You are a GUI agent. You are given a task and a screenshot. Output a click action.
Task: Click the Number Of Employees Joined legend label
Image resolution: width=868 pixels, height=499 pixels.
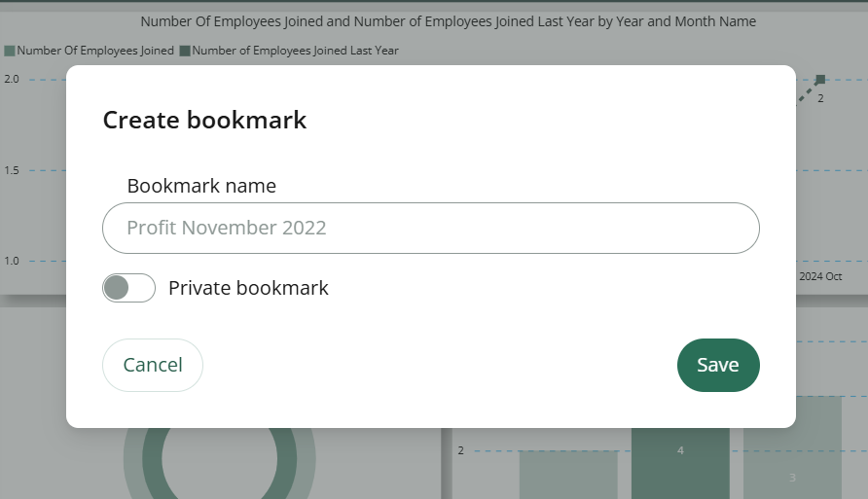click(x=95, y=51)
